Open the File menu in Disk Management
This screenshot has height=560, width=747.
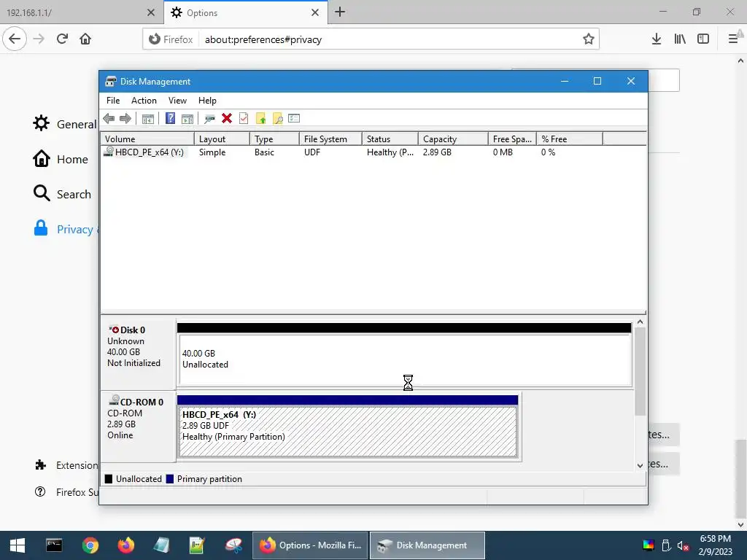pyautogui.click(x=113, y=101)
